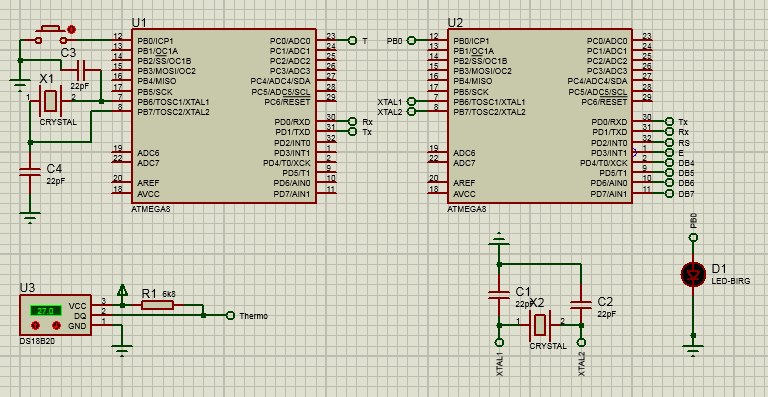Image resolution: width=768 pixels, height=397 pixels.
Task: Click the RS terminal on U2 pin 32
Action: pyautogui.click(x=670, y=142)
